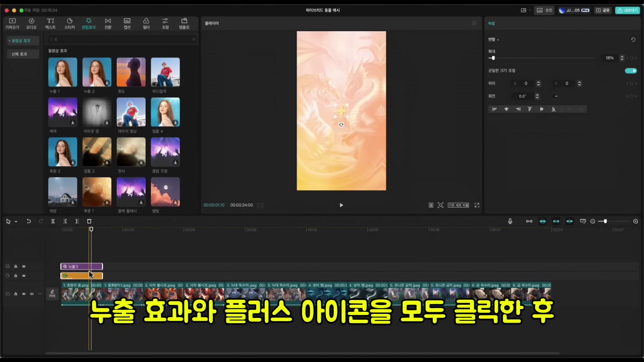644x362 pixels.
Task: Open the 캡션 captions tab
Action: (x=127, y=23)
